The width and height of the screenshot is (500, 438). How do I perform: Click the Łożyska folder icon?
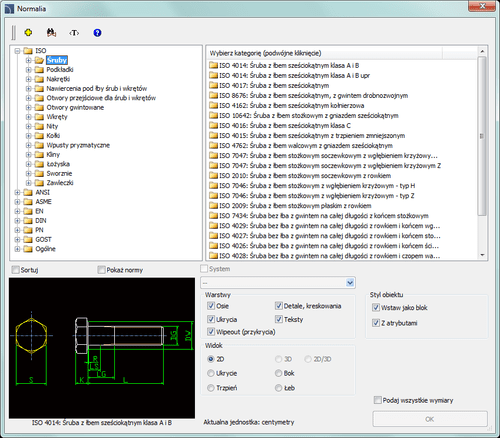(x=39, y=164)
